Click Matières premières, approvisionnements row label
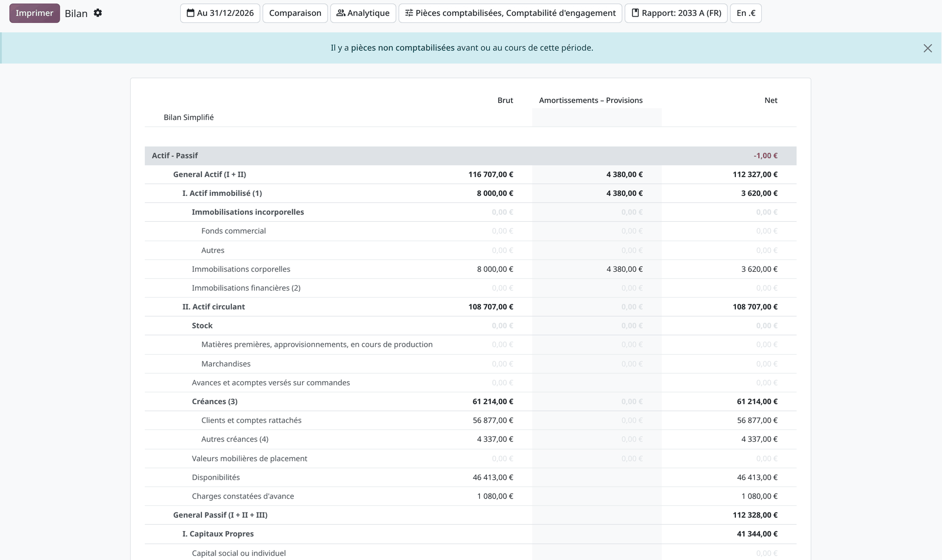The image size is (942, 560). (317, 345)
